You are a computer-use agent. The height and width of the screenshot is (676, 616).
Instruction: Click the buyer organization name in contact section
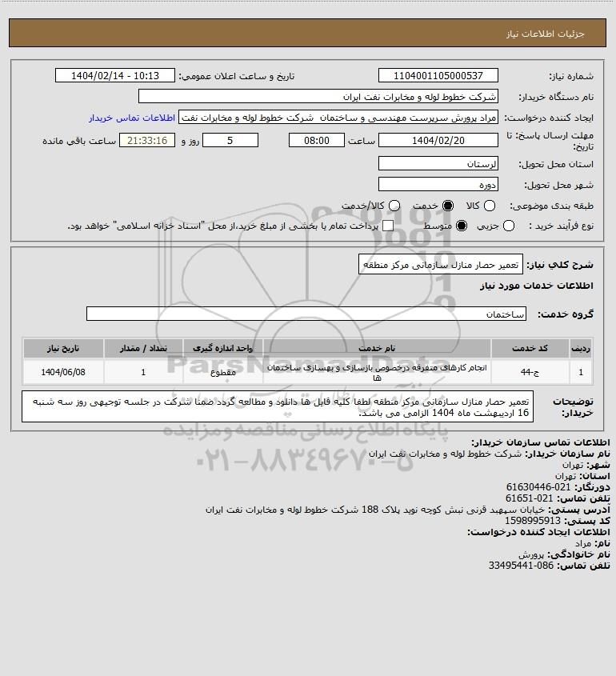click(445, 454)
